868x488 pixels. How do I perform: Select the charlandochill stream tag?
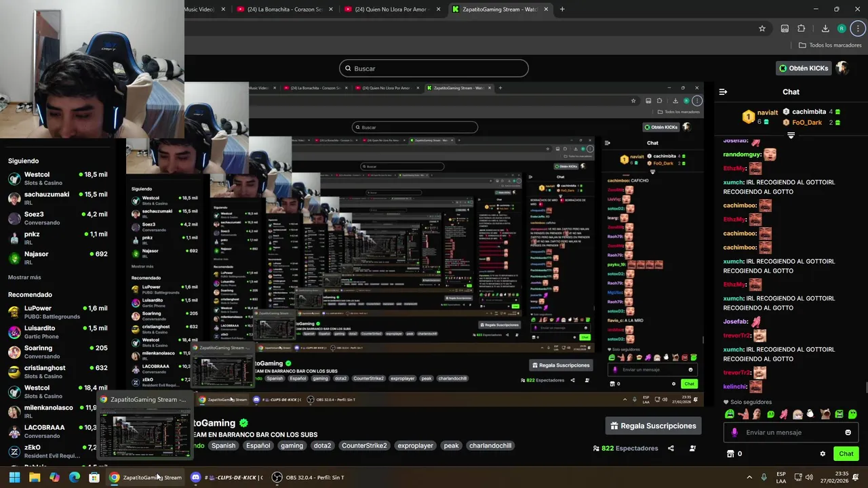[x=490, y=445]
